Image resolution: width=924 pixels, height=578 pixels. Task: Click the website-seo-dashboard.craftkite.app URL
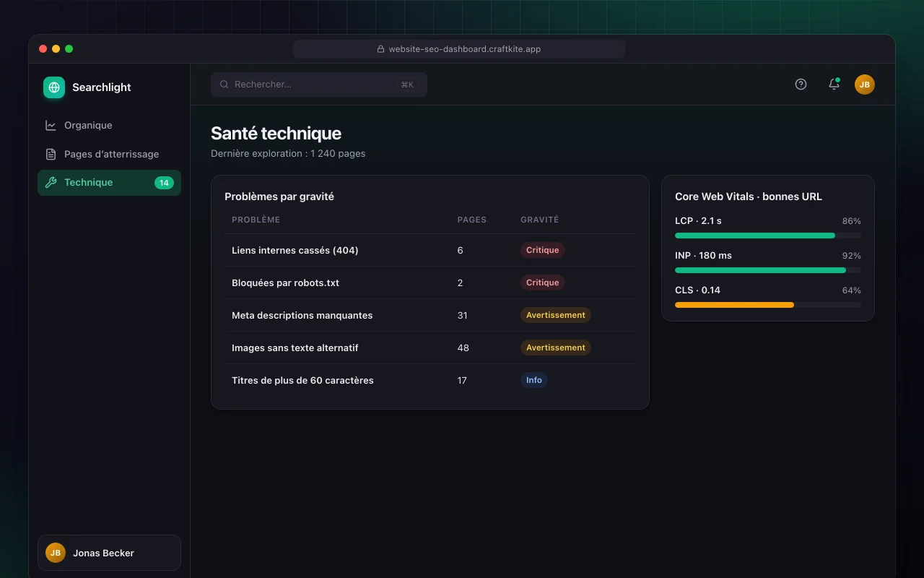coord(465,49)
